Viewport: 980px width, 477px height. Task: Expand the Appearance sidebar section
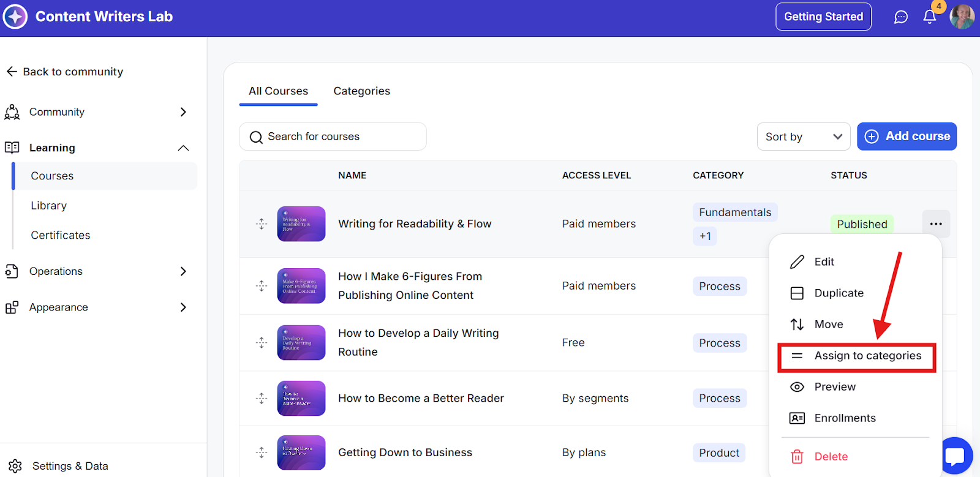coord(183,307)
